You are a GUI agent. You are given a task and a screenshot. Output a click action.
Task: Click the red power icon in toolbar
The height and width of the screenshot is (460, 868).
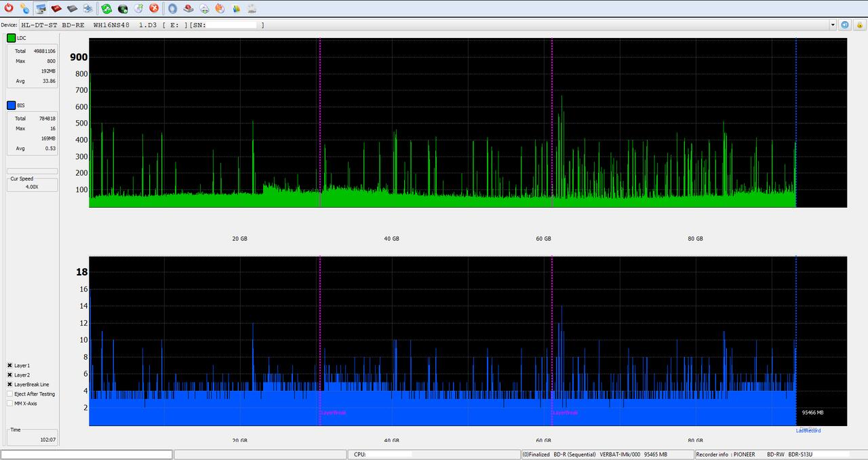tap(9, 8)
